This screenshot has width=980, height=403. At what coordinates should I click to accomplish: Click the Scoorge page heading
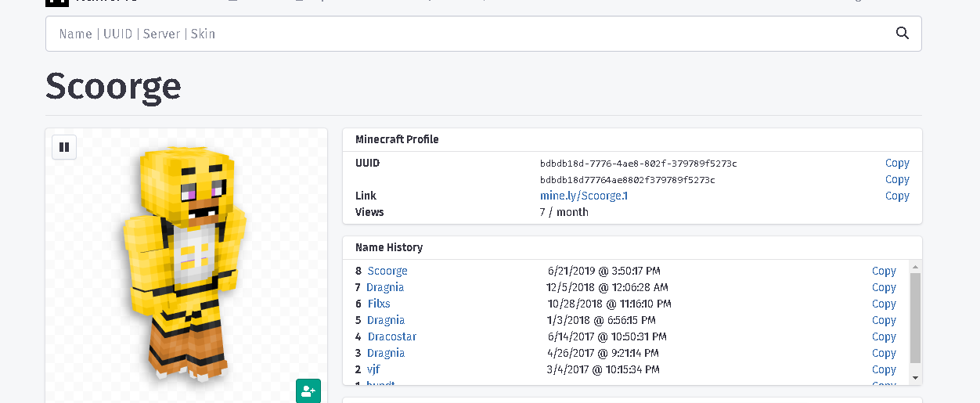(113, 86)
